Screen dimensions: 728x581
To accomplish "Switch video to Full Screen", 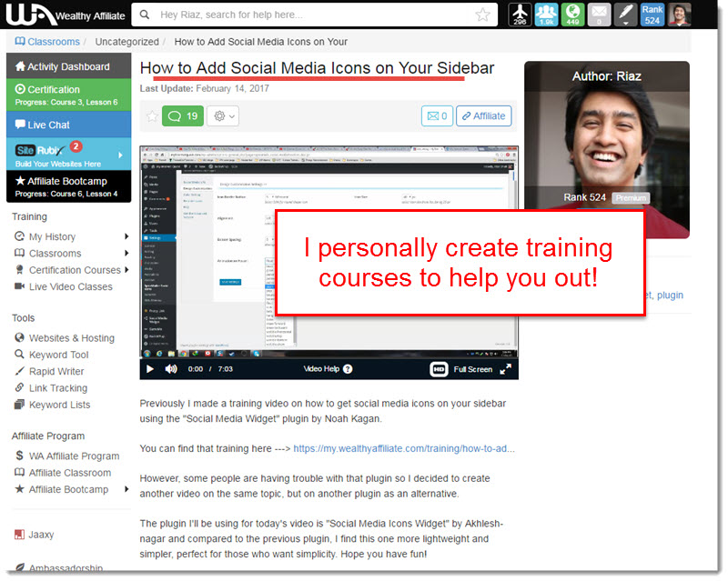I will tap(482, 369).
